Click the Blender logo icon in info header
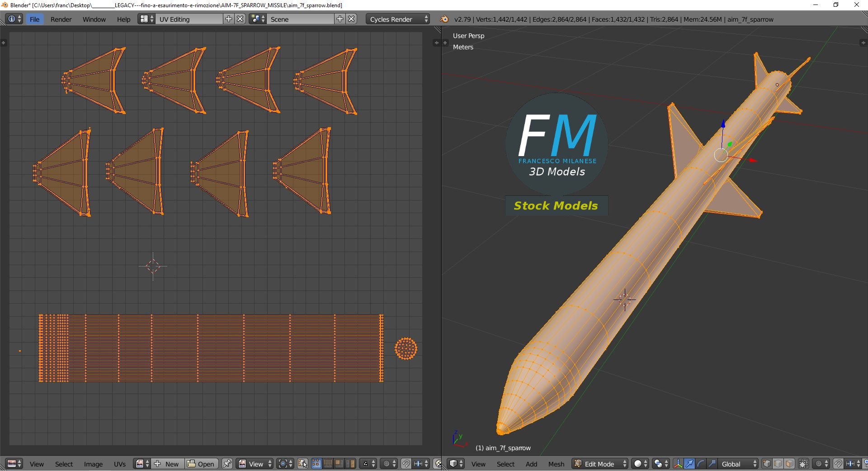The image size is (868, 471). click(x=444, y=19)
